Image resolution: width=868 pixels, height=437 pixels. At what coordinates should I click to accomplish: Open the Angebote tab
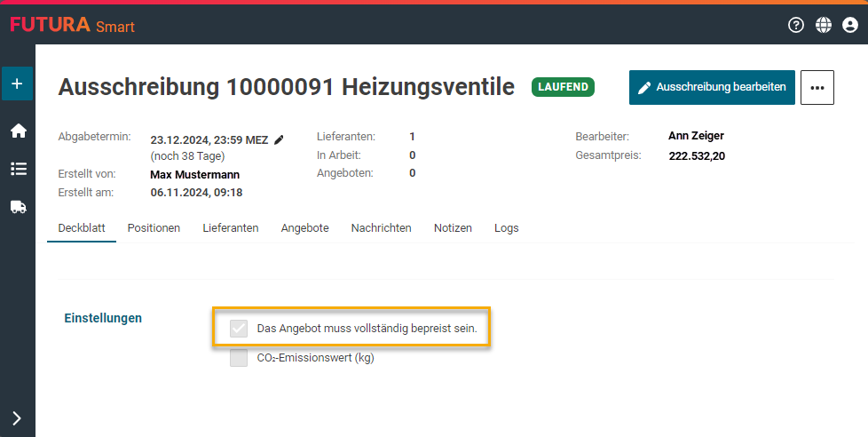304,228
